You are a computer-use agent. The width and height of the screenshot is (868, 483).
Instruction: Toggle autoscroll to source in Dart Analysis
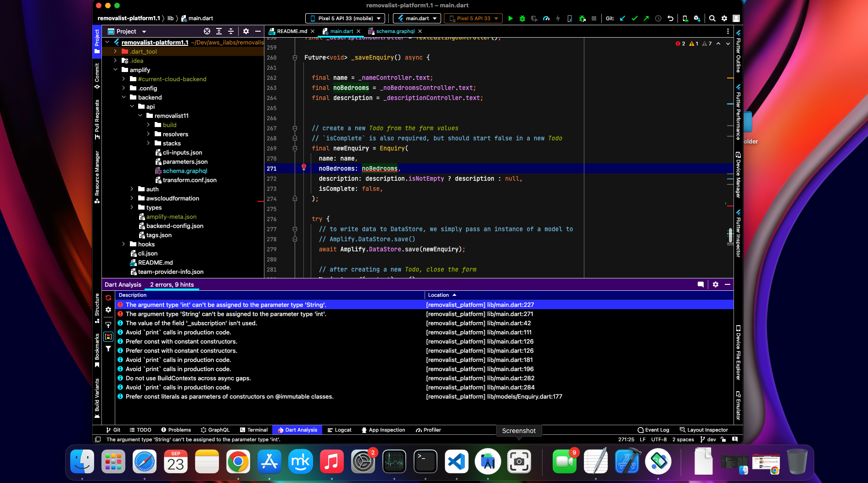108,324
